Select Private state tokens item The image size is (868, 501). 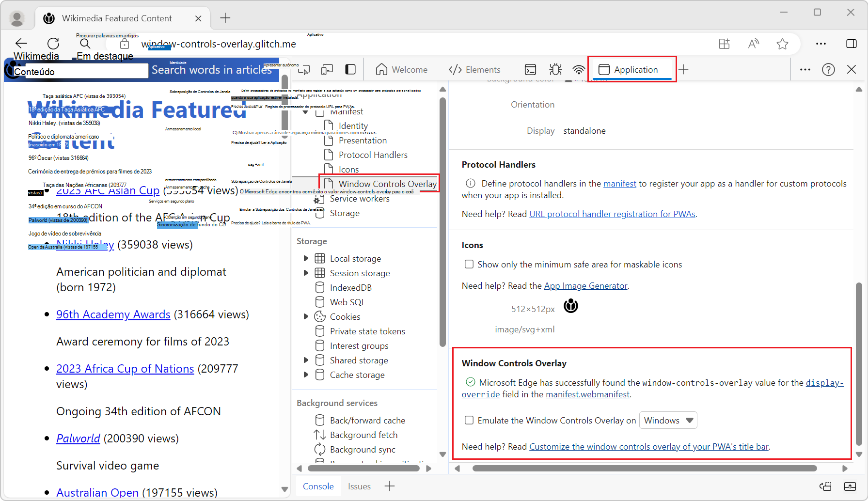360,331
